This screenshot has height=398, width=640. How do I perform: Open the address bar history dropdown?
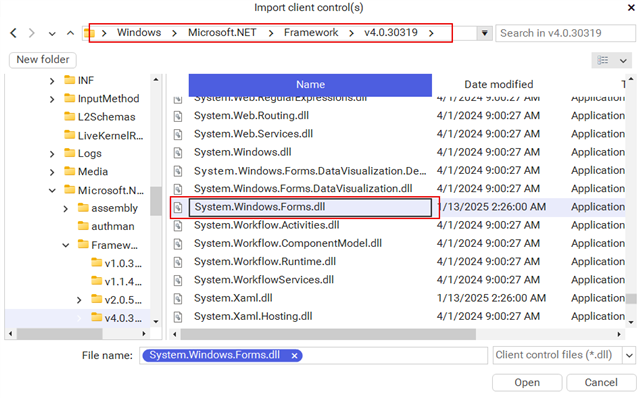(484, 33)
